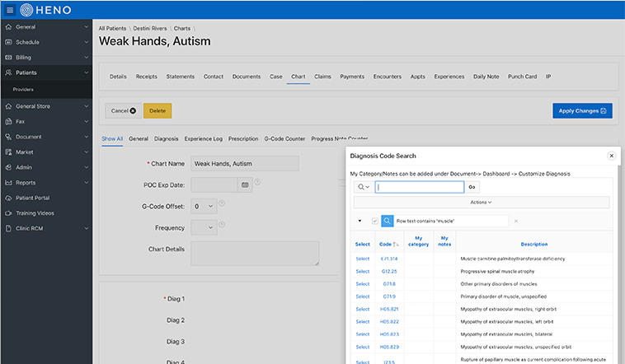Click the General home icon in sidebar
The width and height of the screenshot is (625, 364).
tap(8, 26)
